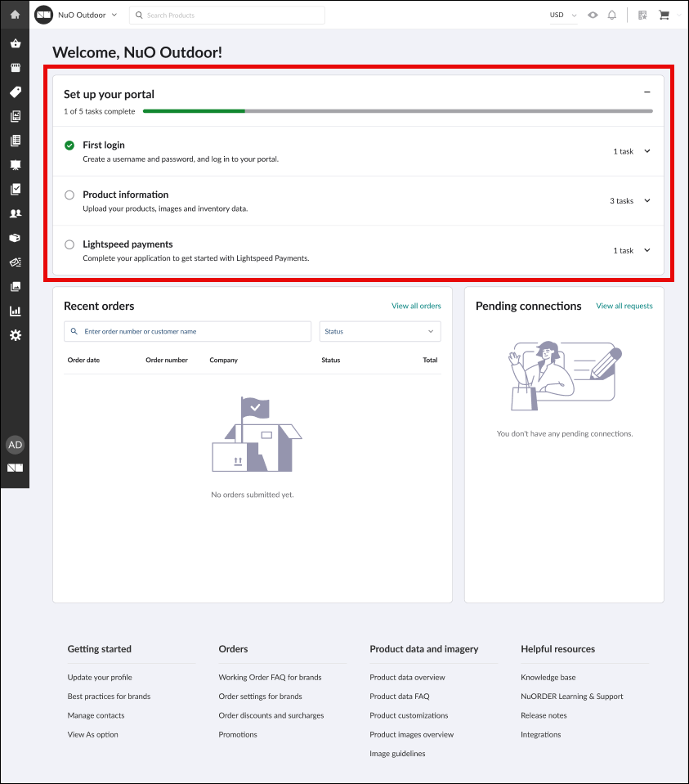This screenshot has height=784, width=689.
Task: Open the shopping basket sidebar icon
Action: click(15, 44)
